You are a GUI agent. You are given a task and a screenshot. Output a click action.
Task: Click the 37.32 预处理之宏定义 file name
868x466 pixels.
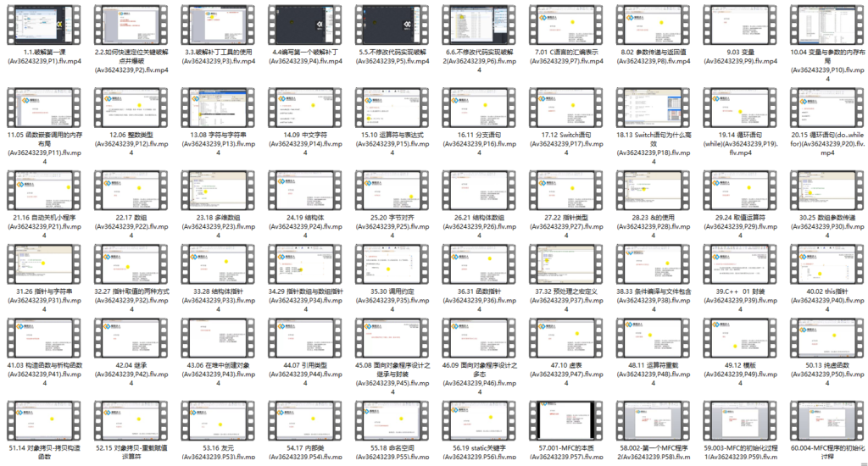(566, 300)
